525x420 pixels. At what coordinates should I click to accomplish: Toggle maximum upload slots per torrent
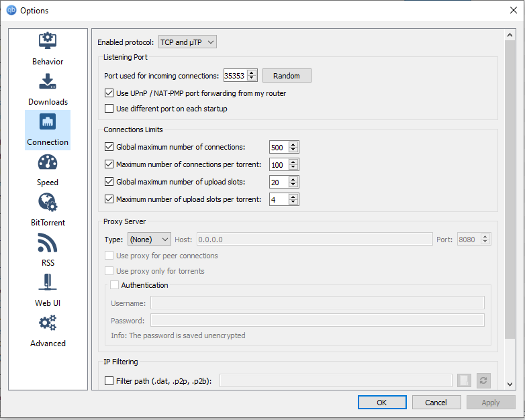[109, 199]
